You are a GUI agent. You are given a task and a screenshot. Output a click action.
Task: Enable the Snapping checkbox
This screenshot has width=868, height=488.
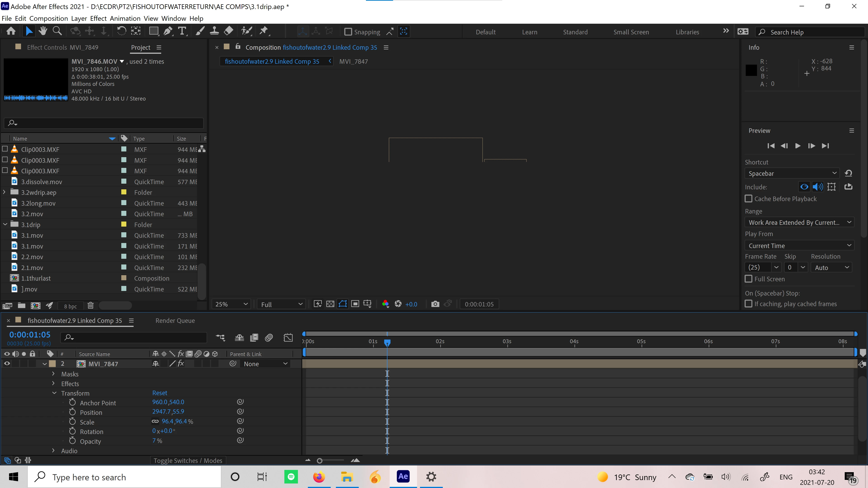pyautogui.click(x=348, y=32)
